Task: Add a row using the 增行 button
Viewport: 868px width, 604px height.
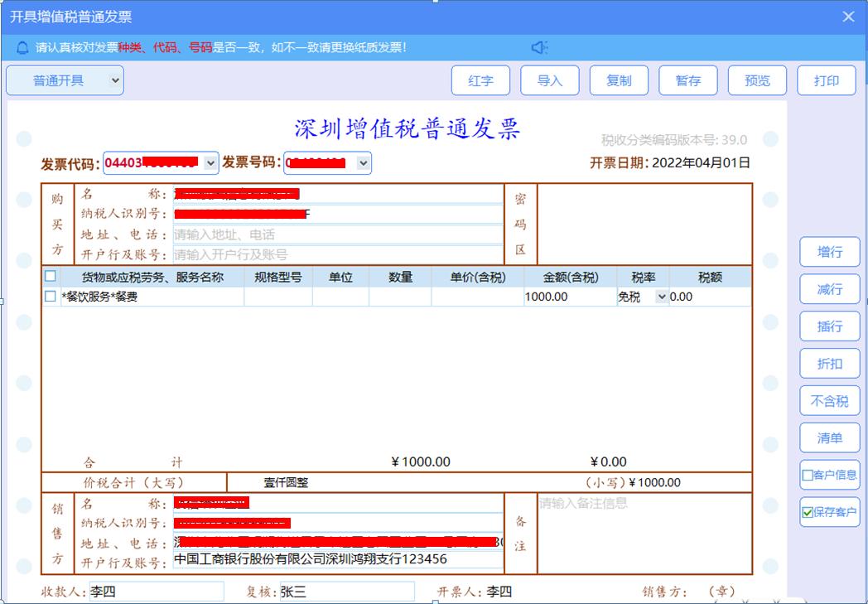Action: pyautogui.click(x=829, y=252)
